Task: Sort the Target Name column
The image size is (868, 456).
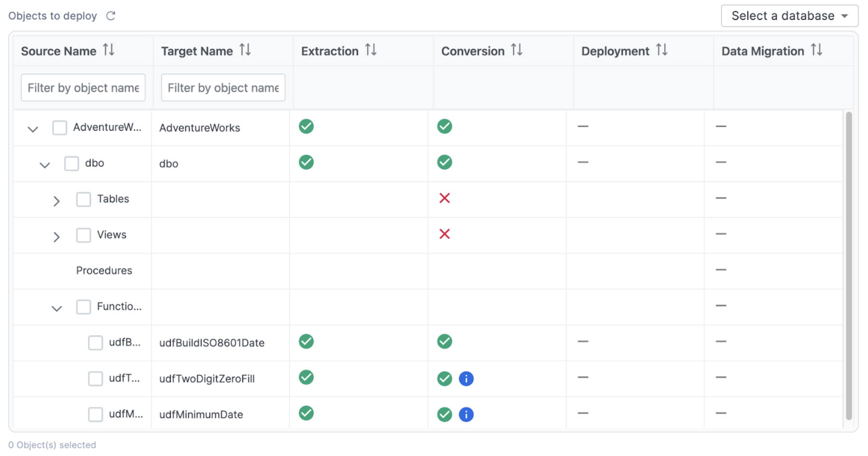Action: pyautogui.click(x=245, y=50)
